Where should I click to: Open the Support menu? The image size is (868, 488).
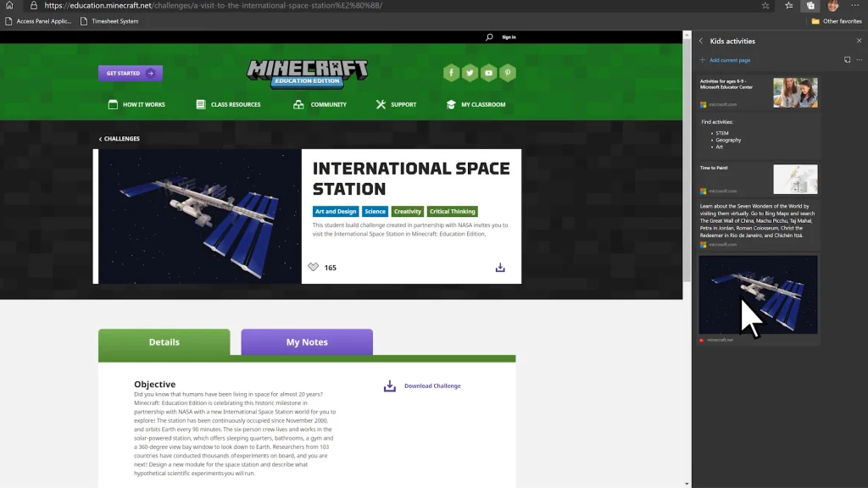[397, 104]
